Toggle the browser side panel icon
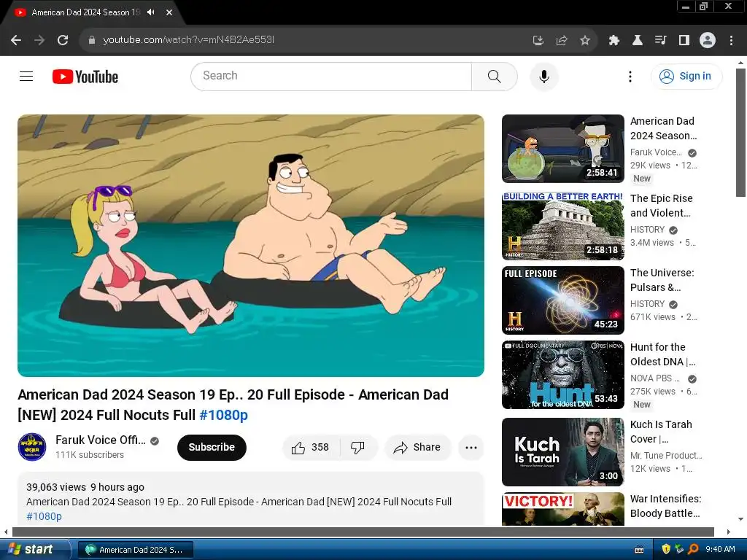The width and height of the screenshot is (747, 560). [x=684, y=41]
